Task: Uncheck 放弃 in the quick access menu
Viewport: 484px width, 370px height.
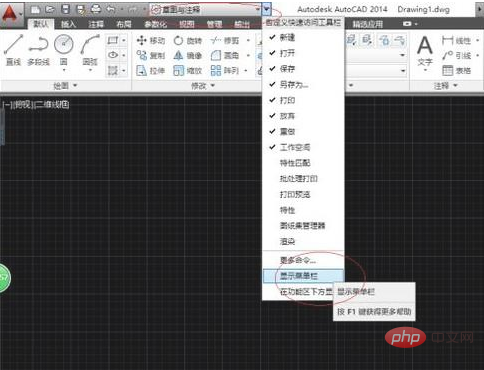Action: point(303,116)
